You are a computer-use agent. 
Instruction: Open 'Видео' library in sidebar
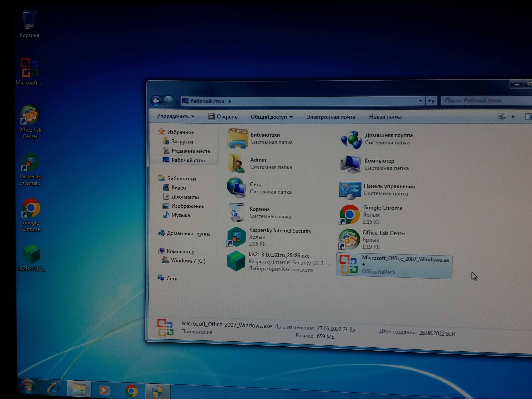click(174, 188)
